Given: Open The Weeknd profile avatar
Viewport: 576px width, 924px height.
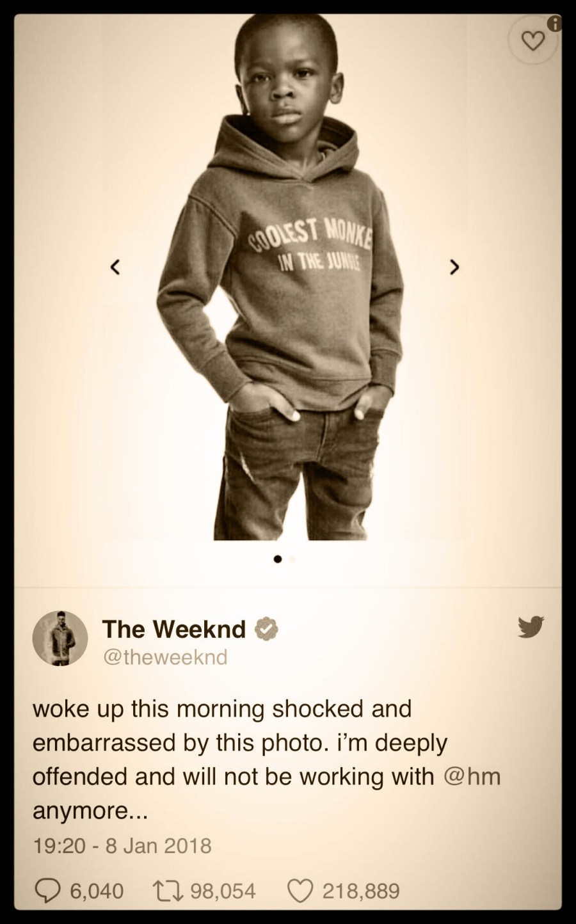Looking at the screenshot, I should (x=60, y=638).
